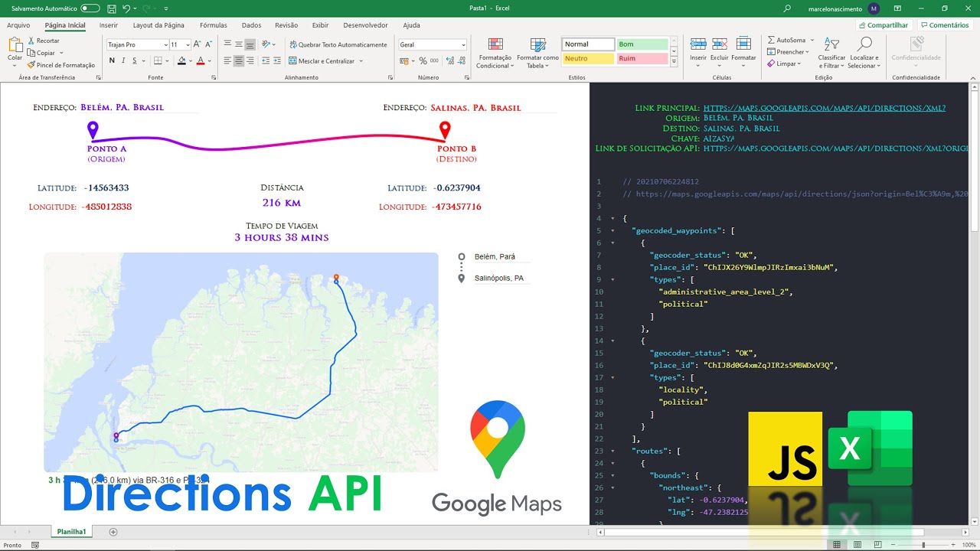Open Localizar e Selecionar
Image resolution: width=980 pixels, height=551 pixels.
tap(865, 52)
